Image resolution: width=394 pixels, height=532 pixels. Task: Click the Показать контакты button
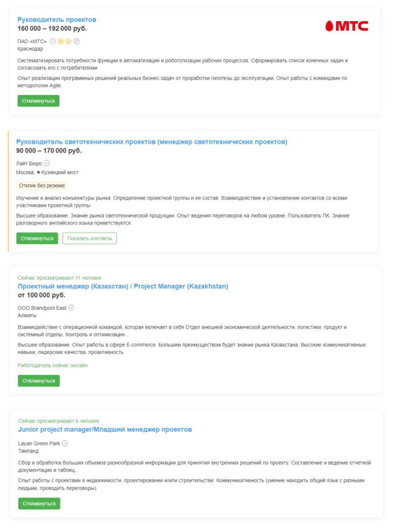coord(89,238)
